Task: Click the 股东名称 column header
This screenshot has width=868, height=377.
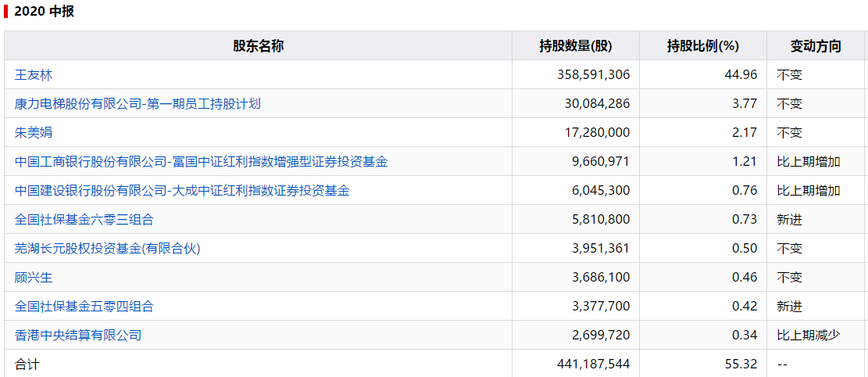Action: coord(258,46)
